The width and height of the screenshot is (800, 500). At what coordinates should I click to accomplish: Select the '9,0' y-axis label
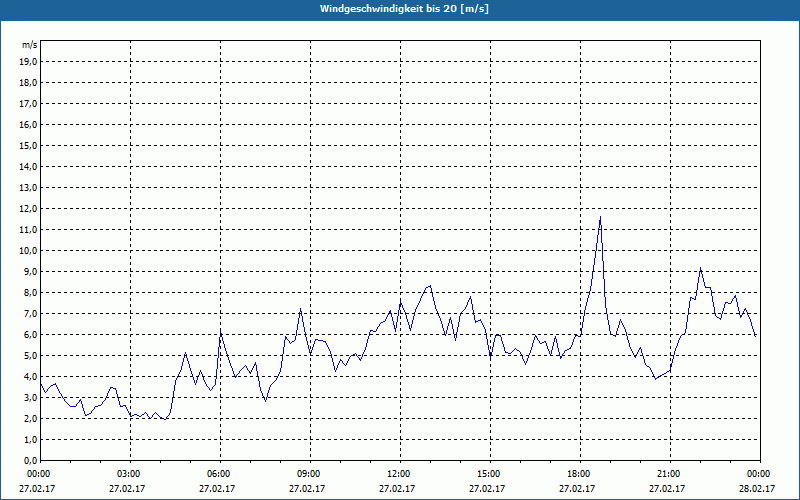click(x=30, y=271)
